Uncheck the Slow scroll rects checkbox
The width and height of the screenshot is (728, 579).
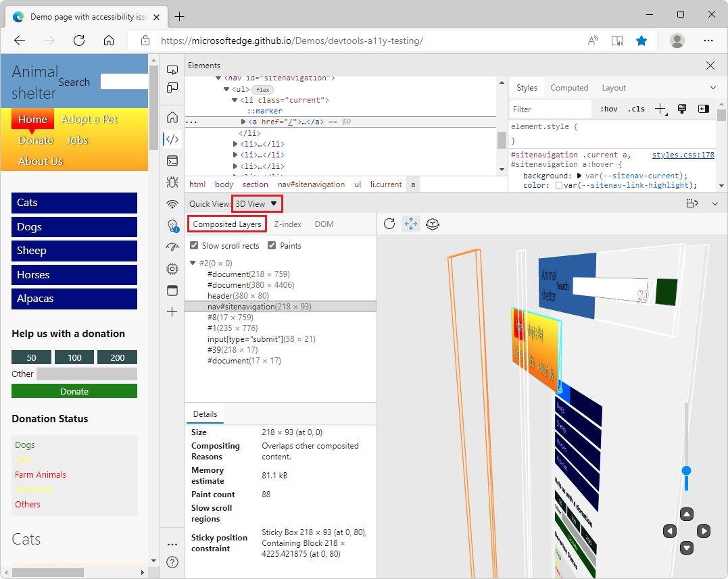click(x=194, y=245)
